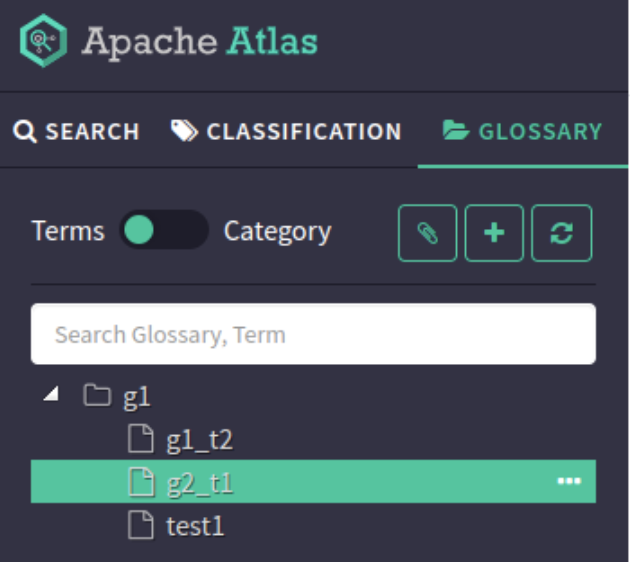The width and height of the screenshot is (630, 562).
Task: Open the test1 term
Action: (x=195, y=525)
